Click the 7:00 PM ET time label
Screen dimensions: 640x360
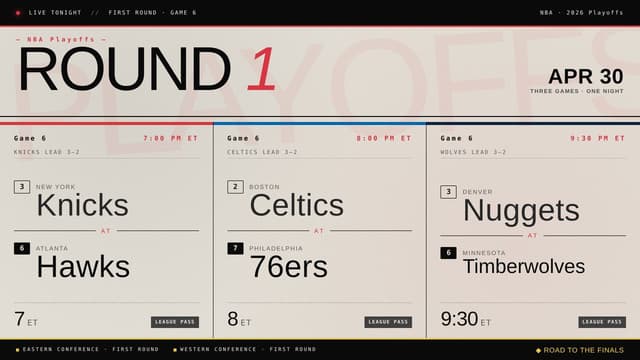click(x=171, y=138)
